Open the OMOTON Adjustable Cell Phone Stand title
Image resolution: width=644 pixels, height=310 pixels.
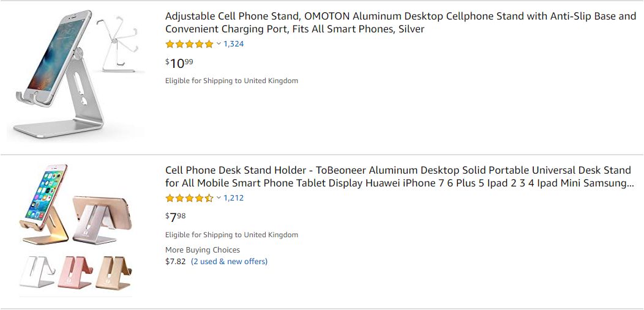pyautogui.click(x=400, y=23)
